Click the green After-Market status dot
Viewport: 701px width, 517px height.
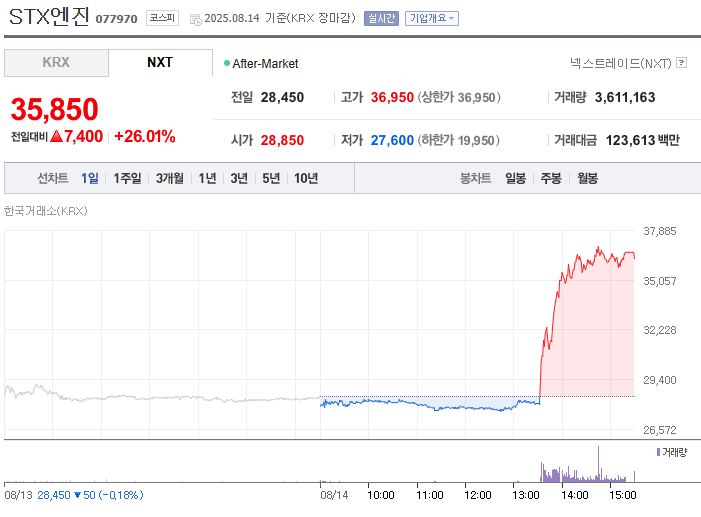(x=227, y=63)
